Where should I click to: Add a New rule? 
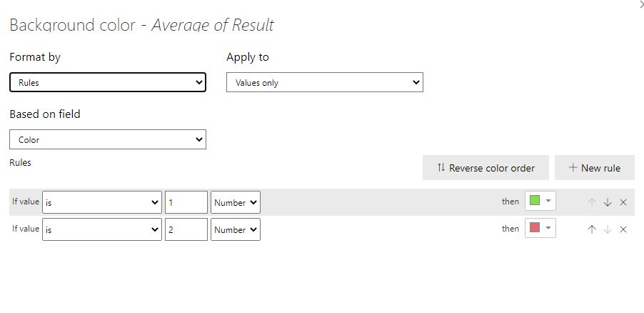(594, 168)
